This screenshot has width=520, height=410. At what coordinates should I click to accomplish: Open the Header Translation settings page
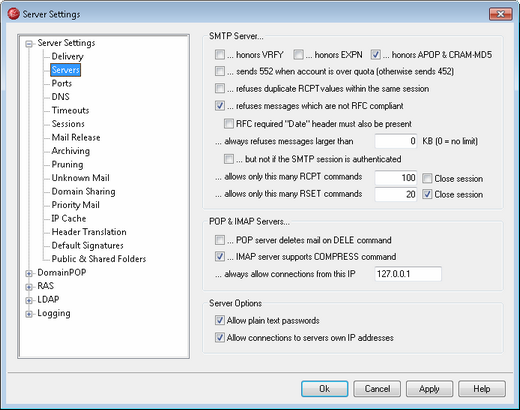pyautogui.click(x=89, y=232)
